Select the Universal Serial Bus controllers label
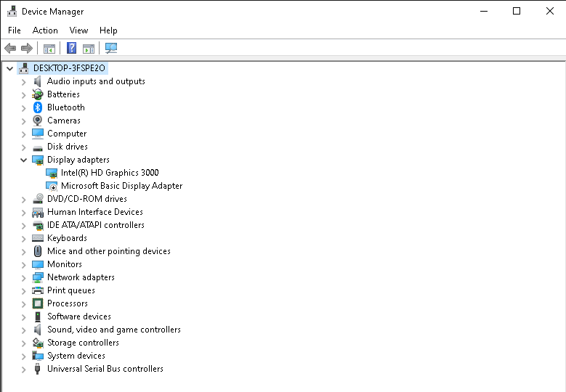 [105, 369]
